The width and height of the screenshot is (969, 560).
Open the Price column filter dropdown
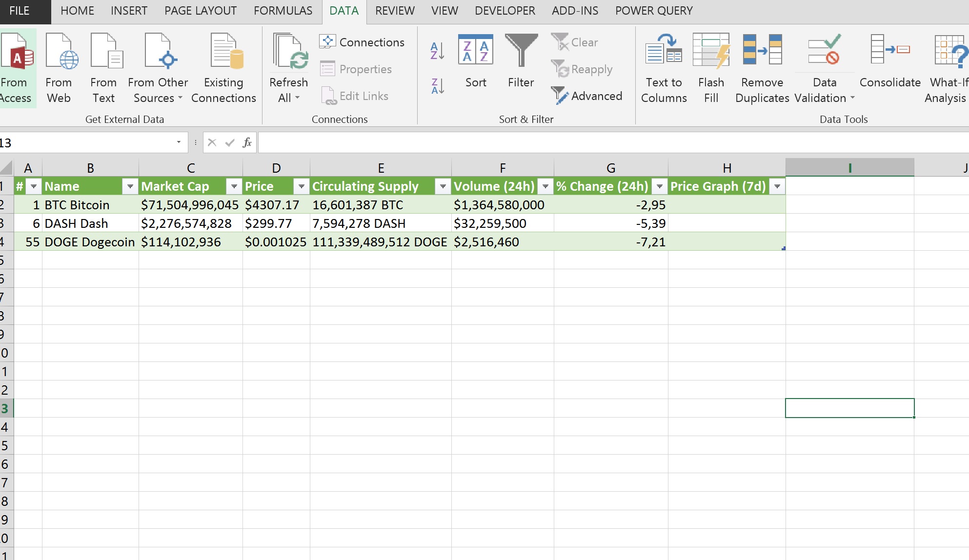click(302, 186)
